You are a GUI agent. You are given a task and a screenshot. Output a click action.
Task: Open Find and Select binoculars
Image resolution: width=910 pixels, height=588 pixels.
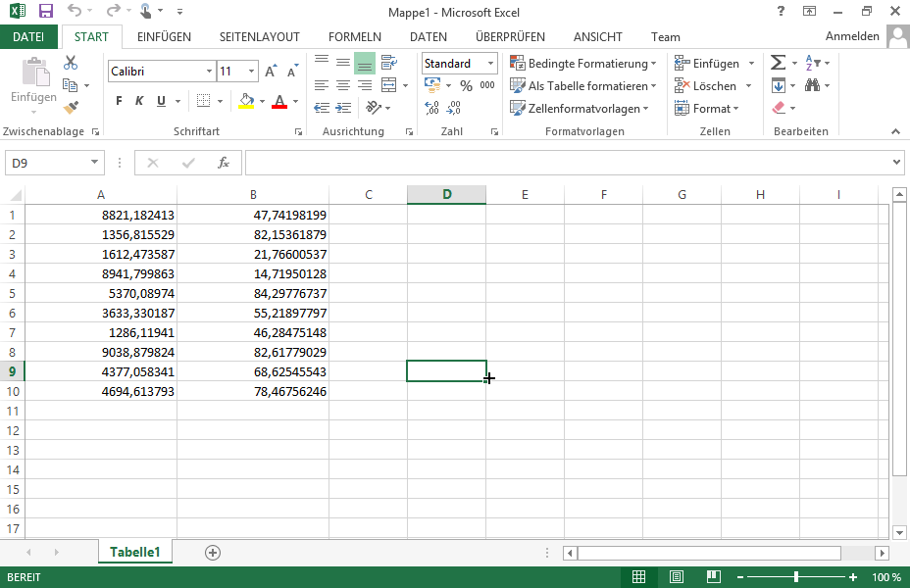[x=812, y=85]
